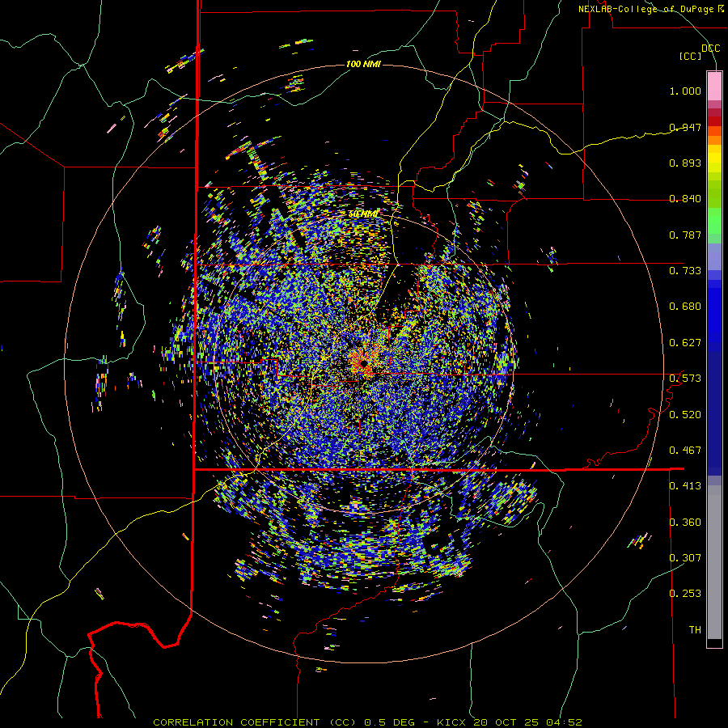The image size is (728, 728).
Task: Click the NEXLAB-College of DuPage credit text
Action: 651,9
